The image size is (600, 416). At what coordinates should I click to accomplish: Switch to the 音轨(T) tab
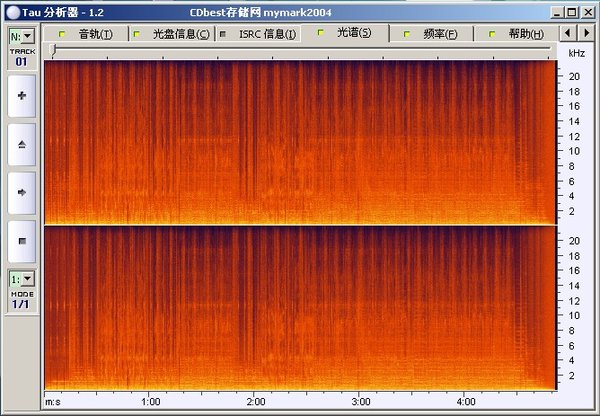tap(86, 34)
